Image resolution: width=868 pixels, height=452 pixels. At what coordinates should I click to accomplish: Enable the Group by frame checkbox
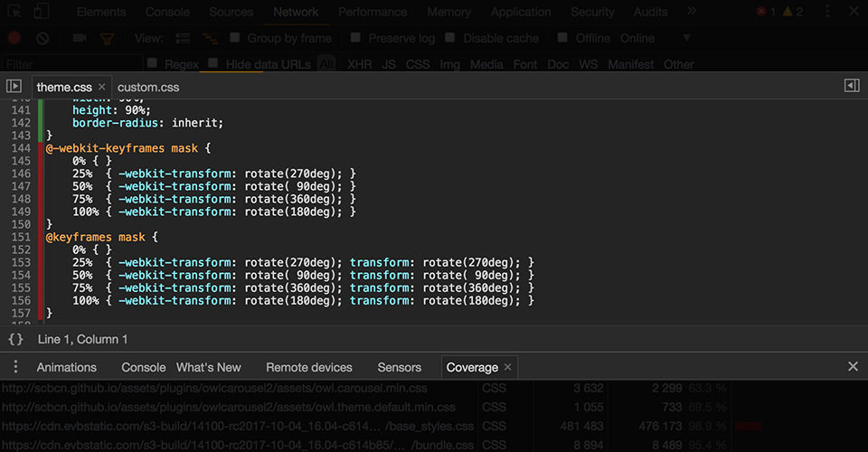tap(235, 37)
